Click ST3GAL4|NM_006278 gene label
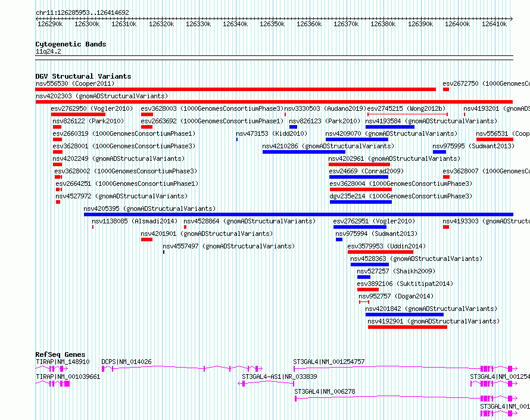The height and width of the screenshot is (420, 530). 325,391
